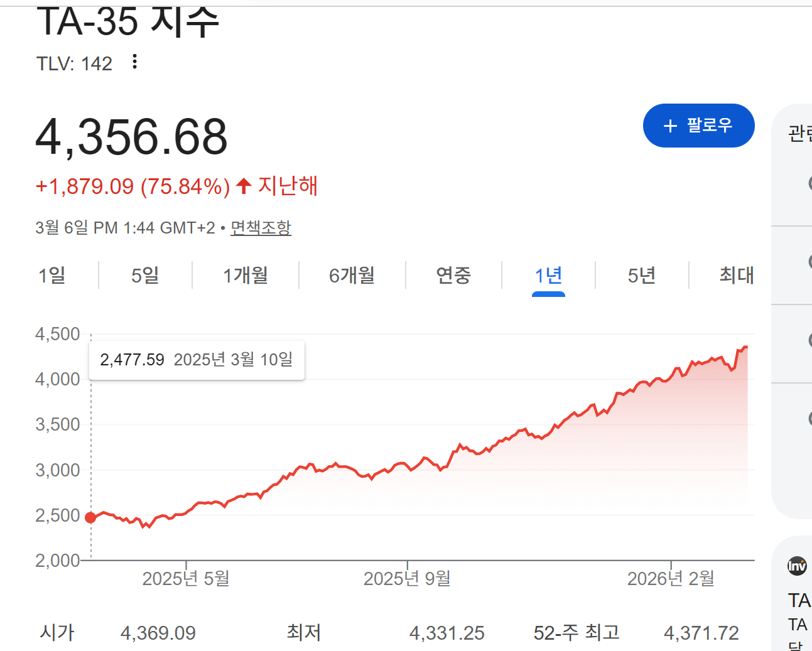Switch chart to 6개월 range
This screenshot has height=651, width=812.
click(x=352, y=275)
